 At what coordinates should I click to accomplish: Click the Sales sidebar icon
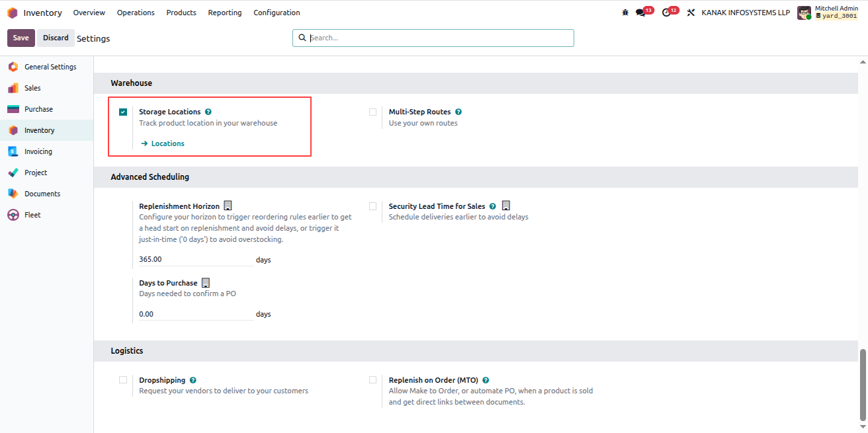(x=13, y=88)
